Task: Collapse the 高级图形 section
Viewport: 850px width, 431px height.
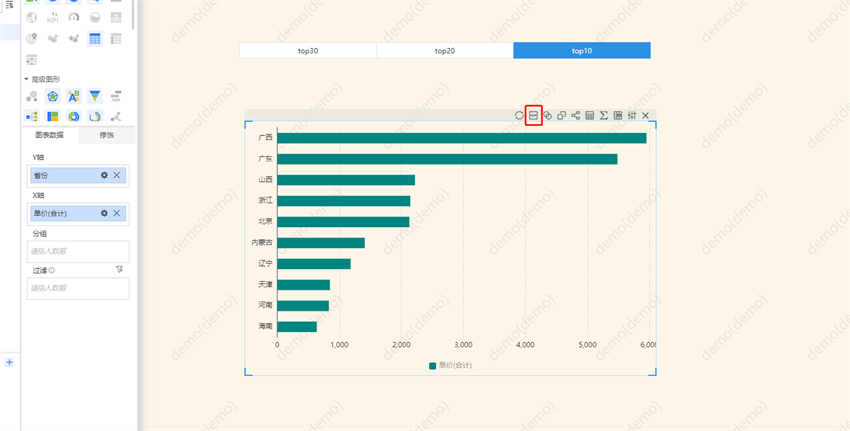Action: tap(27, 79)
